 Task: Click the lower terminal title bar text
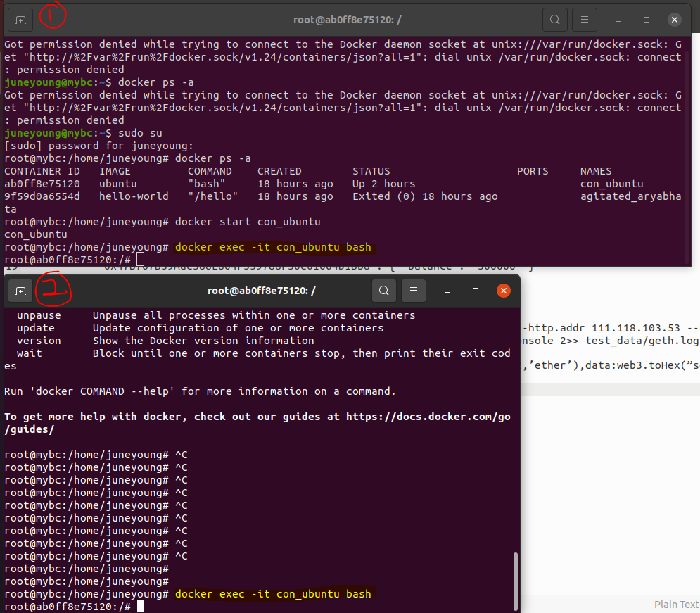pos(262,291)
